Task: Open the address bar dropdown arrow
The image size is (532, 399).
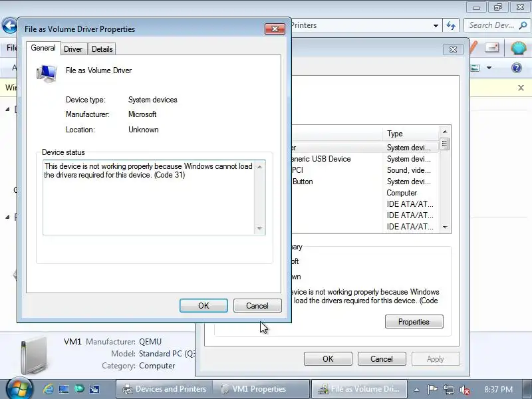Action: click(x=436, y=26)
